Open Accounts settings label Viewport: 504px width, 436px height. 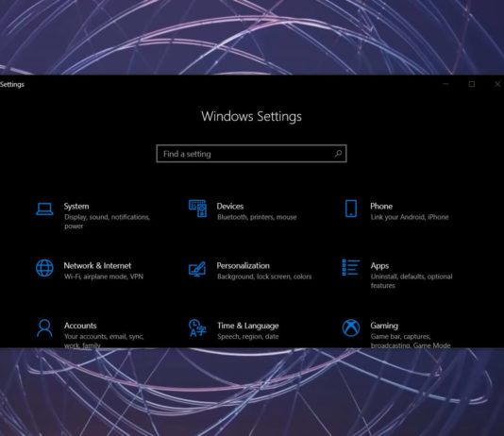click(80, 326)
